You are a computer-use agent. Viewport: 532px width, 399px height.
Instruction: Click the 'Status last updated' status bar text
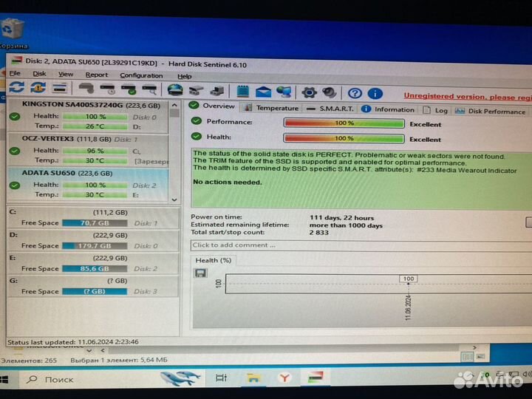coord(73,341)
